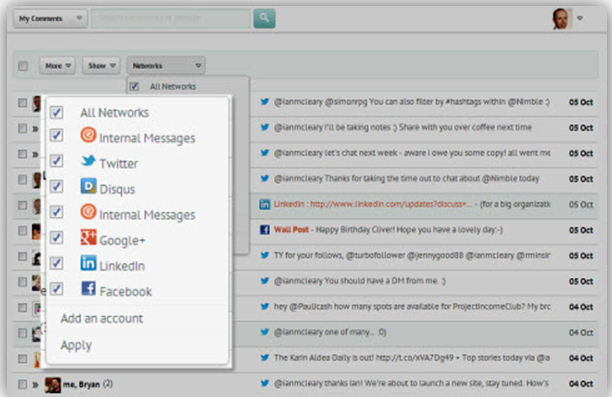Open the Wall Post birthday message
Viewport: 612px width, 397px height.
click(x=388, y=230)
